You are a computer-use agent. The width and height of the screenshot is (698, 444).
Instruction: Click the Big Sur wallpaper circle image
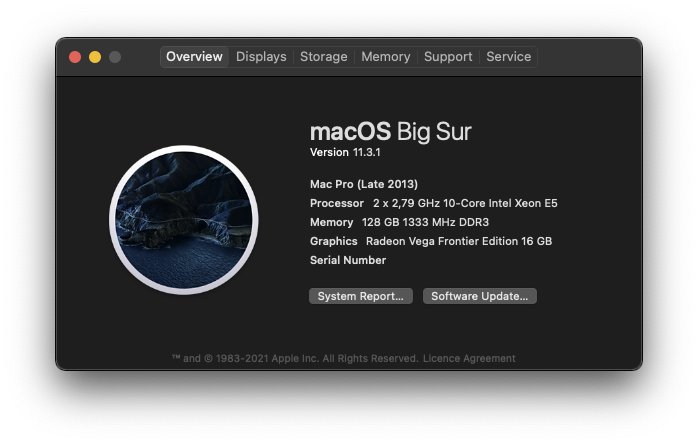(184, 220)
